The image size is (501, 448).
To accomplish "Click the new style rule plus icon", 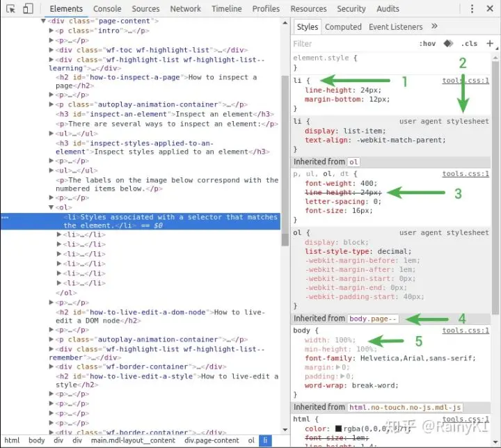I will click(489, 43).
